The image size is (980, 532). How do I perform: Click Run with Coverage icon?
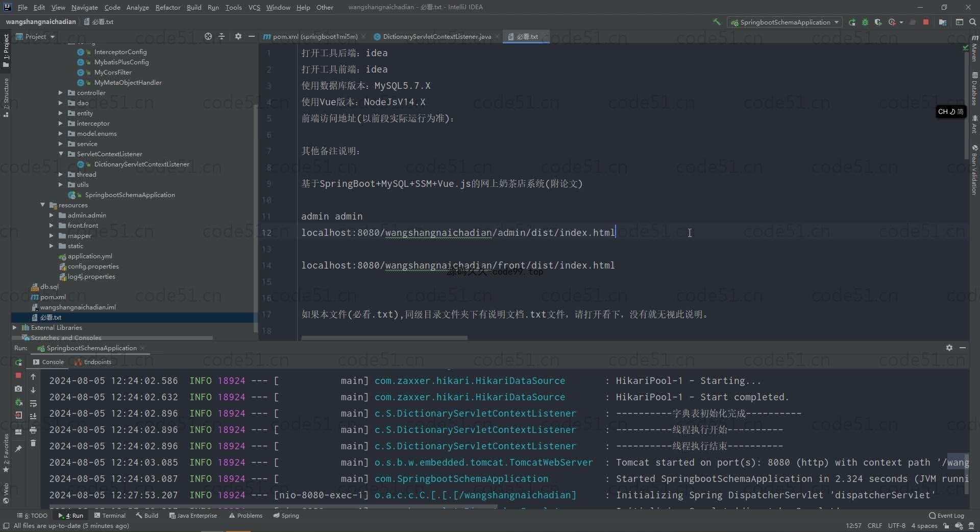[x=878, y=22]
